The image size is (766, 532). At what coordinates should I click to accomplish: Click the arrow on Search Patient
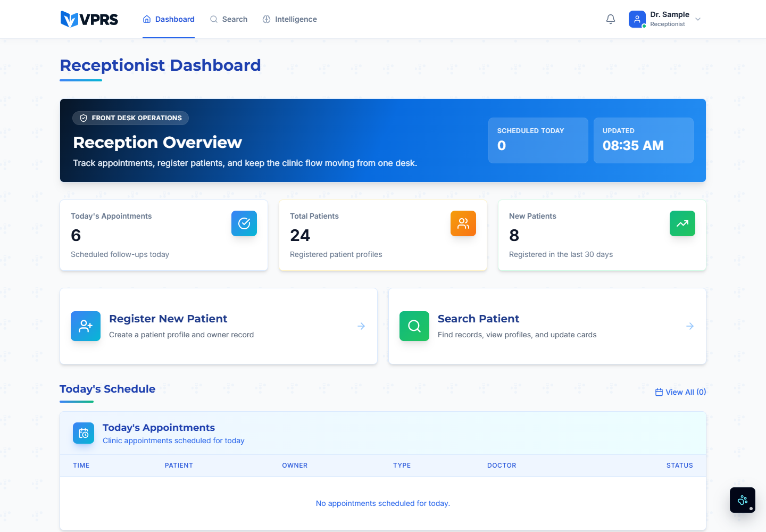690,326
